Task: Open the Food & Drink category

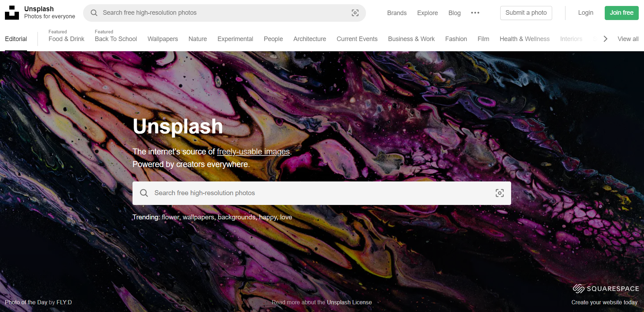Action: (66, 39)
